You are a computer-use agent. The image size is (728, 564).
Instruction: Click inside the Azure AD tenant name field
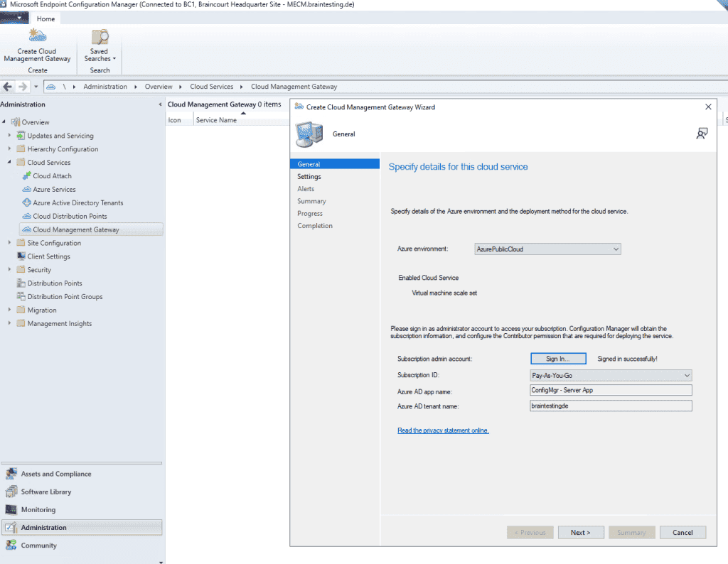(611, 405)
